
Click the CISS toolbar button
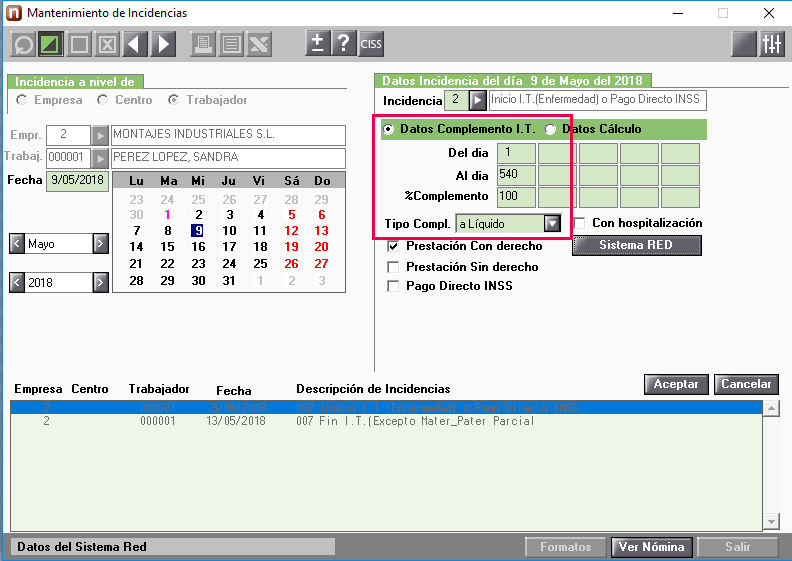coord(371,43)
